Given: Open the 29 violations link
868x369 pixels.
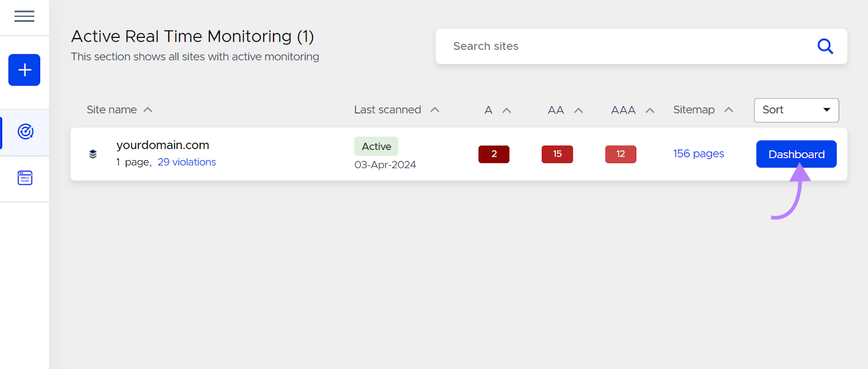Looking at the screenshot, I should click(x=187, y=162).
